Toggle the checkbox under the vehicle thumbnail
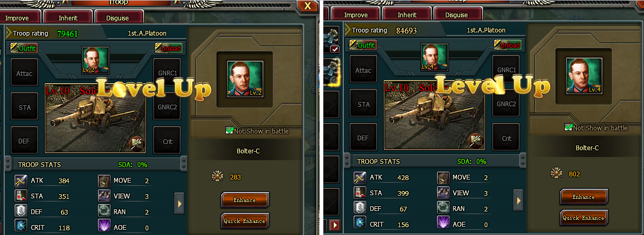The height and width of the screenshot is (235, 644). point(335,49)
